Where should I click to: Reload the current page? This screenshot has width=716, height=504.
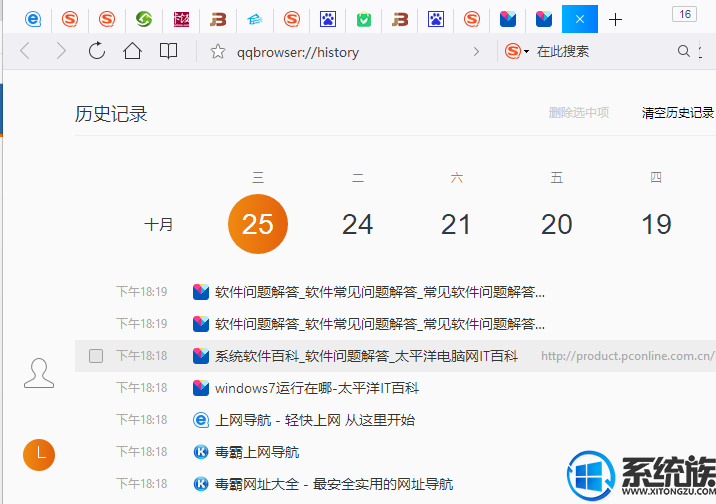coord(96,51)
